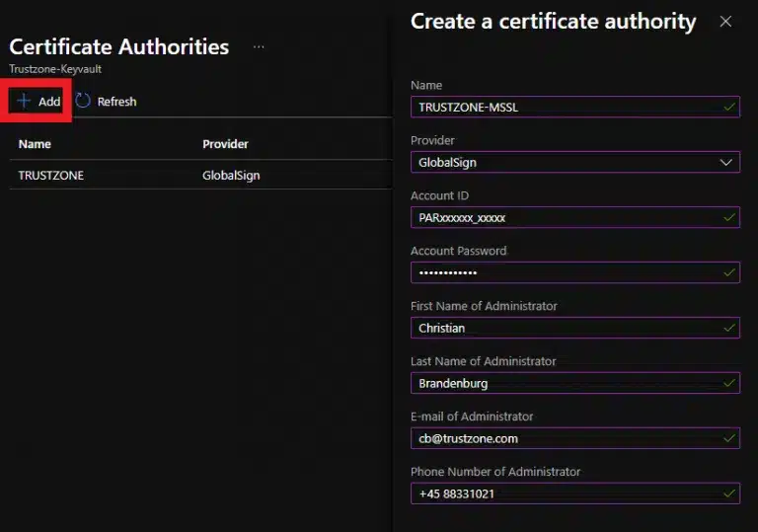This screenshot has width=758, height=532.
Task: Click the Provider column header
Action: coord(225,144)
